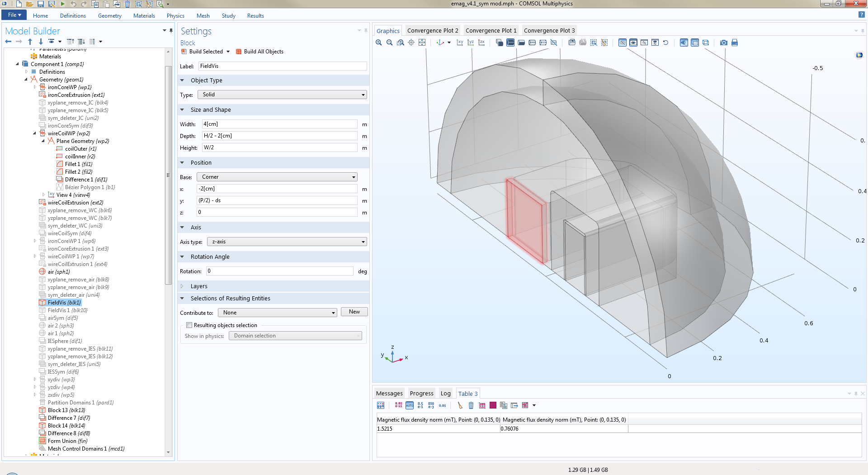Screen dimensions: 868x475
Task: Open the Physics ribbon tab
Action: point(175,16)
